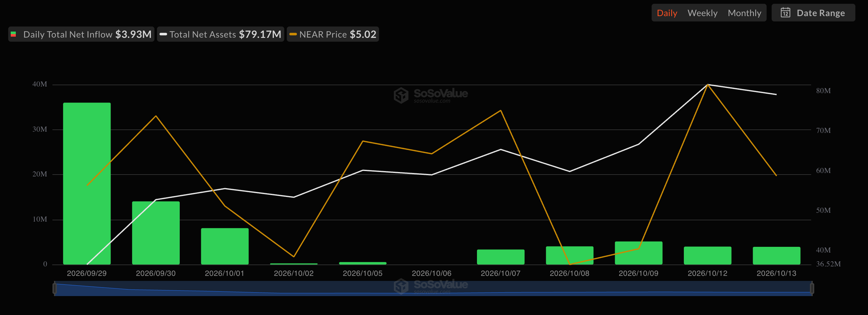This screenshot has width=868, height=315.
Task: Select the small 2026/10/05 inflow bar
Action: [x=363, y=263]
